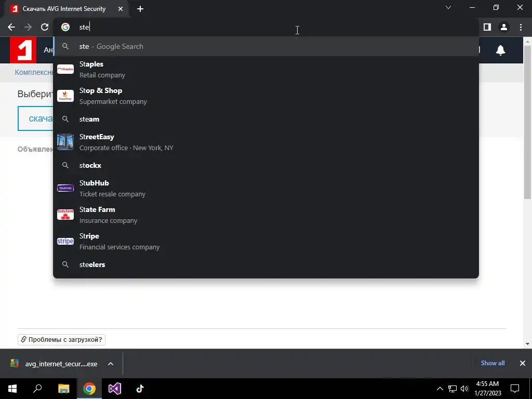This screenshot has width=532, height=399.
Task: Close the AVG Internet Security tab
Action: pos(121,9)
